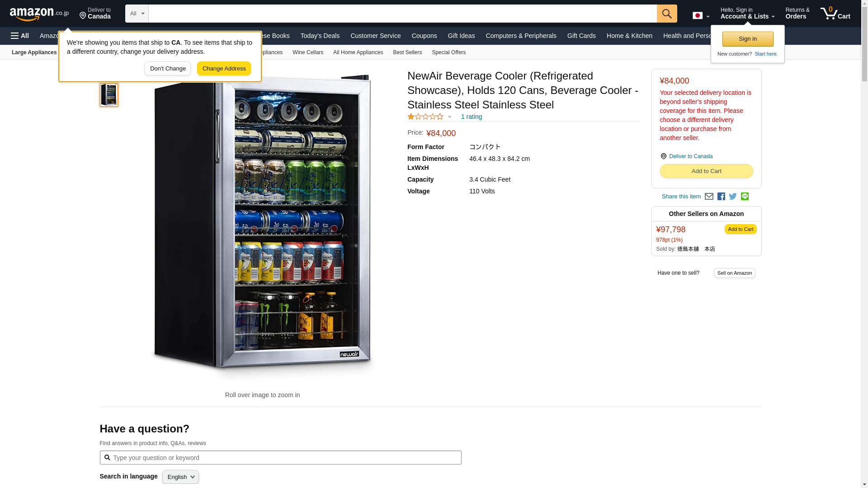Open the Search in language English dropdown
This screenshot has width=868, height=488.
pos(180,477)
